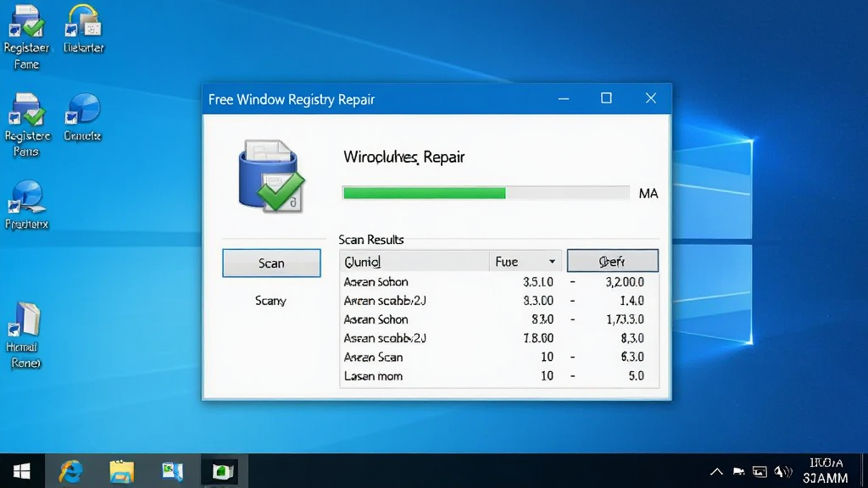Click the Wiroclulves Repair title text

403,157
